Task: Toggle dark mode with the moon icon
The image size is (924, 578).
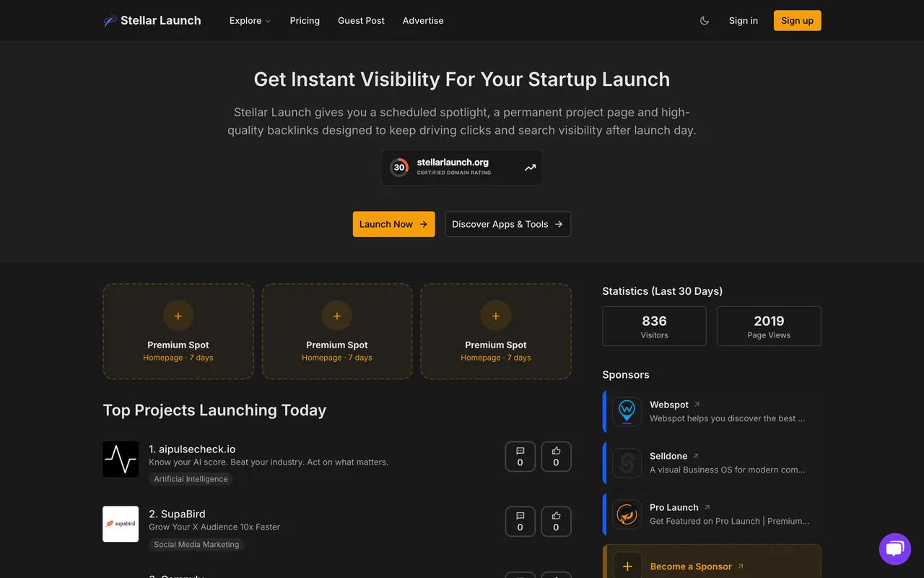Action: click(705, 21)
